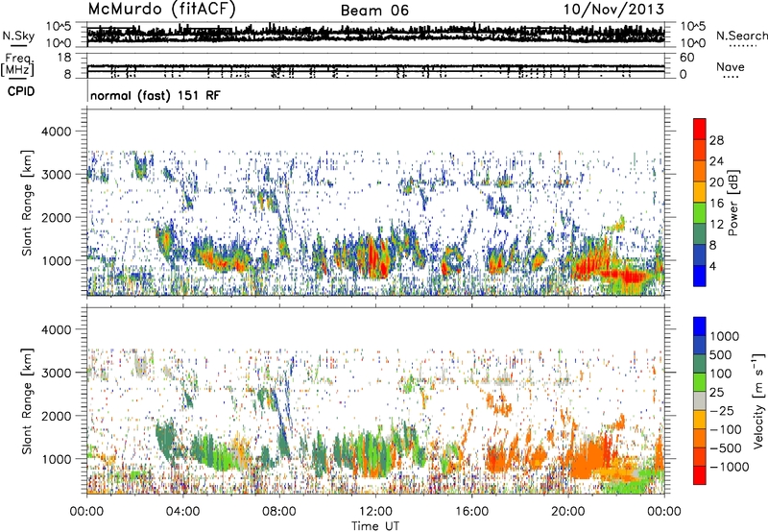
Task: Click the Slant Range label of power panel
Action: click(x=27, y=203)
